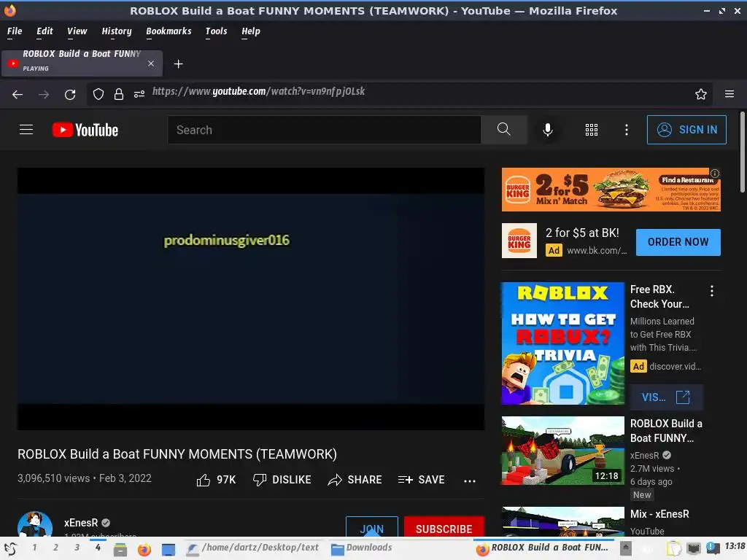The width and height of the screenshot is (747, 560).
Task: Switch to workspace 4
Action: pos(98,548)
